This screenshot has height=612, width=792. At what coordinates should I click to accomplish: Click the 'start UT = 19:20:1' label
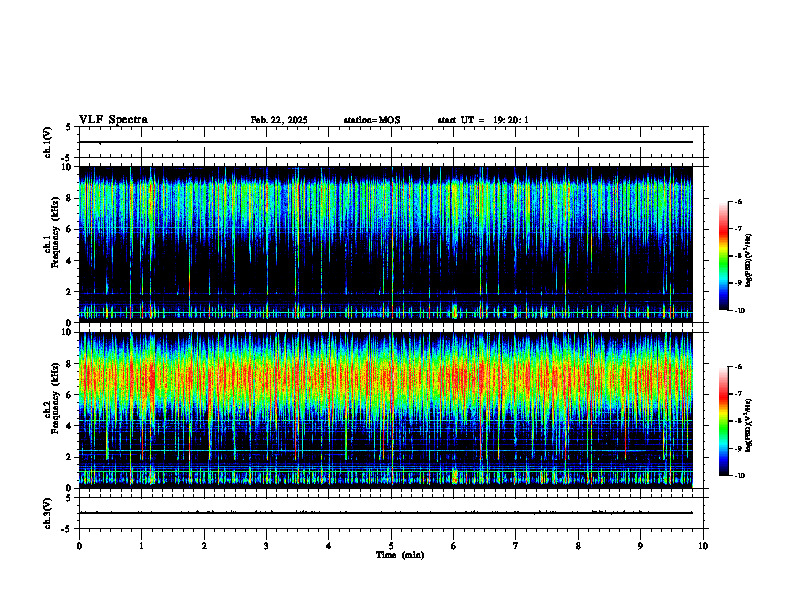tap(483, 120)
